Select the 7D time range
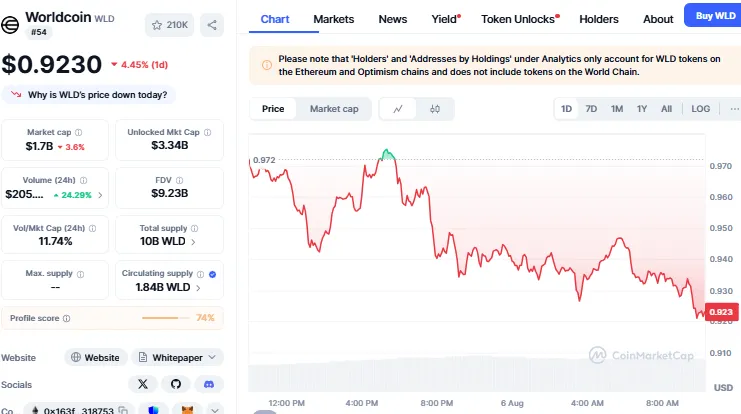 (591, 109)
